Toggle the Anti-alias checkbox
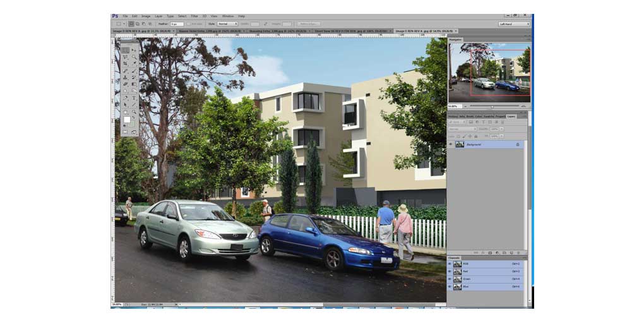This screenshot has height=322, width=644. [x=189, y=24]
